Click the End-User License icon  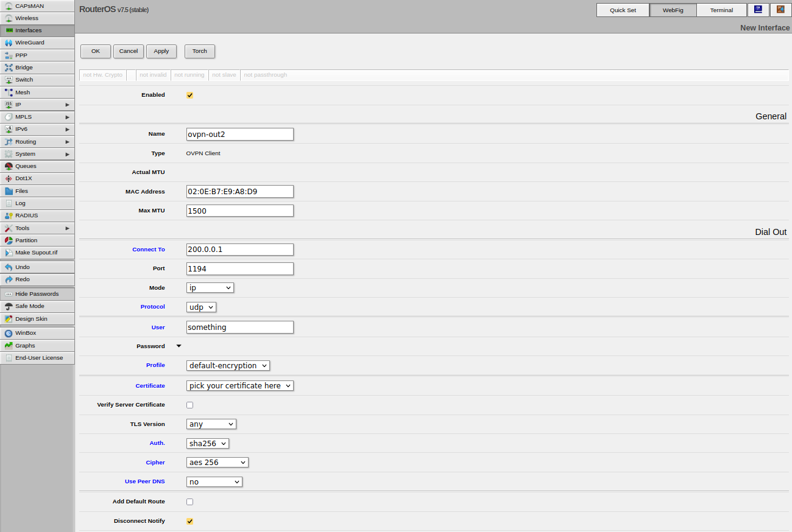(9, 358)
